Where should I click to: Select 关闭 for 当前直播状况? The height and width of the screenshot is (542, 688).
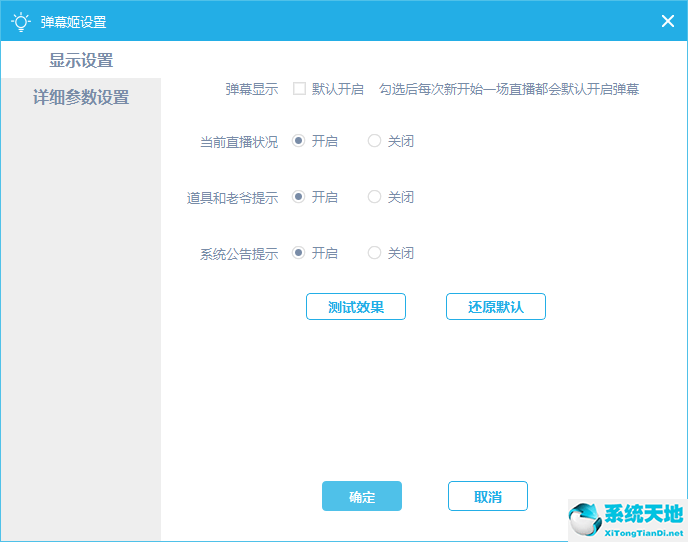coord(374,141)
